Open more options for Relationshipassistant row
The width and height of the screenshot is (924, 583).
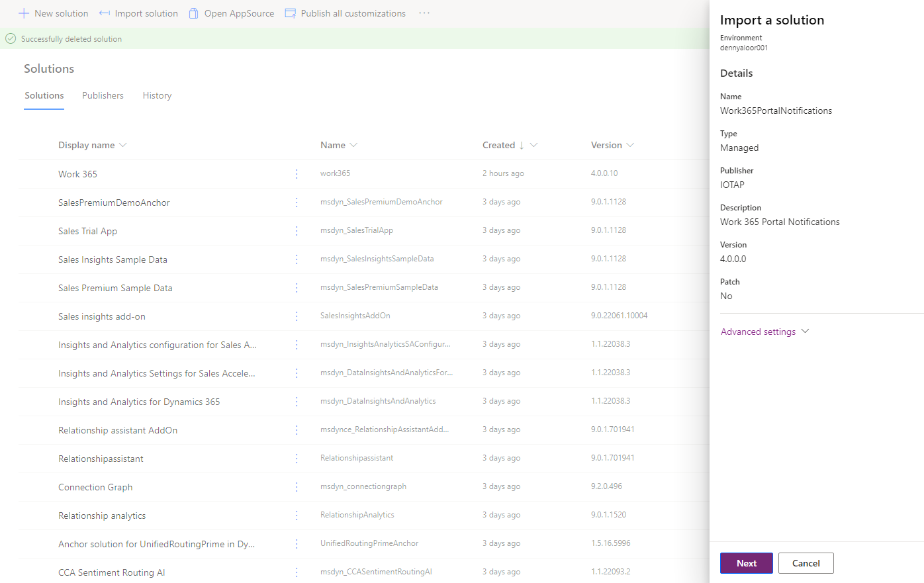[297, 459]
